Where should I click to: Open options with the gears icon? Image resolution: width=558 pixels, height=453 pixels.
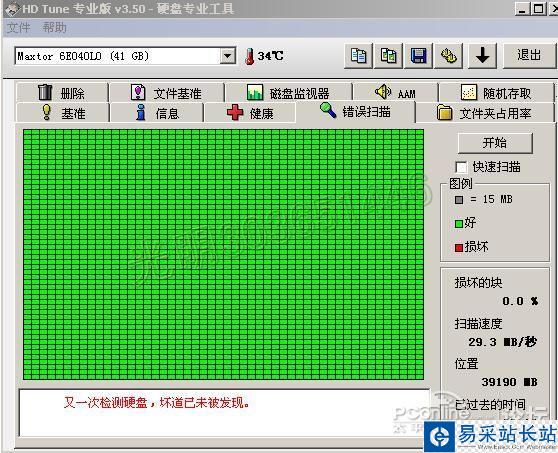pyautogui.click(x=448, y=56)
